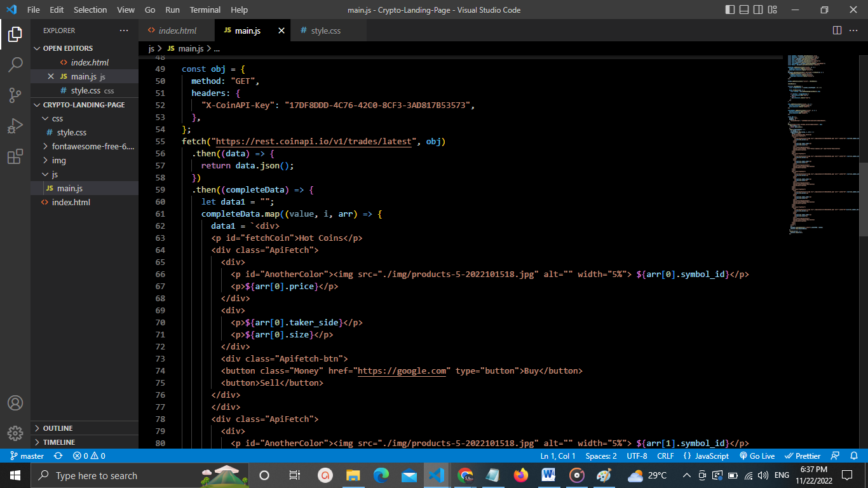Open Firefox from the Windows taskbar

coord(521,475)
